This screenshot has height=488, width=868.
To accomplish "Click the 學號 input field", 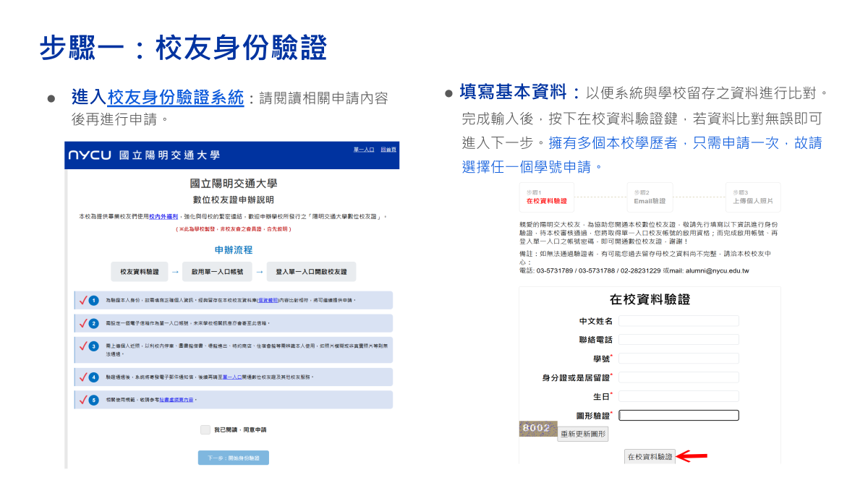I will click(x=678, y=358).
